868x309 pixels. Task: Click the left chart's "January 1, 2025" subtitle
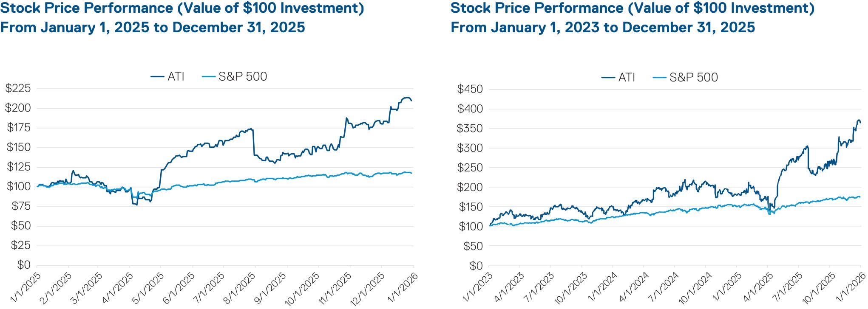(x=95, y=28)
